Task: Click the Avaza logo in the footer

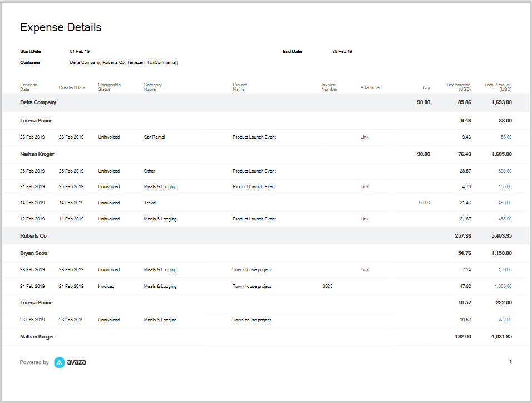Action: [70, 362]
